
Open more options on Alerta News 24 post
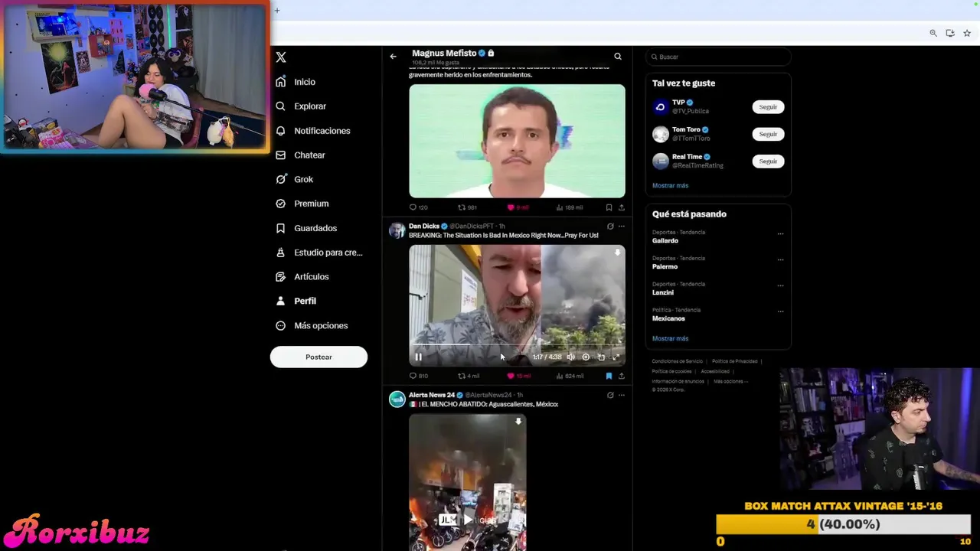pos(621,395)
